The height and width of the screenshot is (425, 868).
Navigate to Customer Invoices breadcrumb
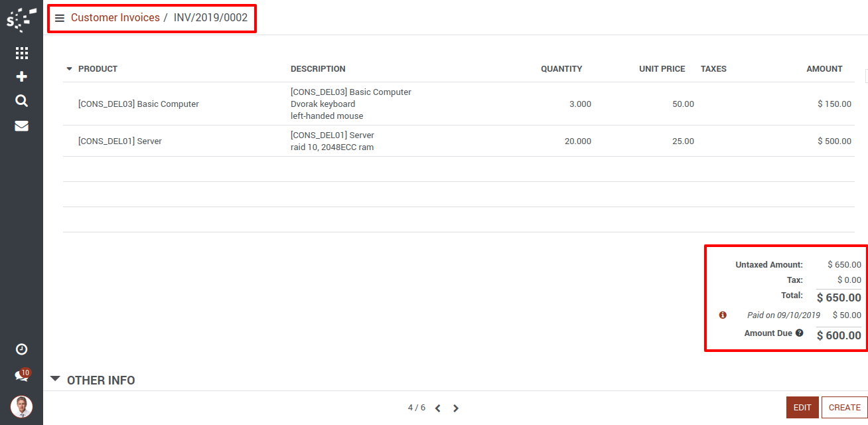click(x=115, y=18)
